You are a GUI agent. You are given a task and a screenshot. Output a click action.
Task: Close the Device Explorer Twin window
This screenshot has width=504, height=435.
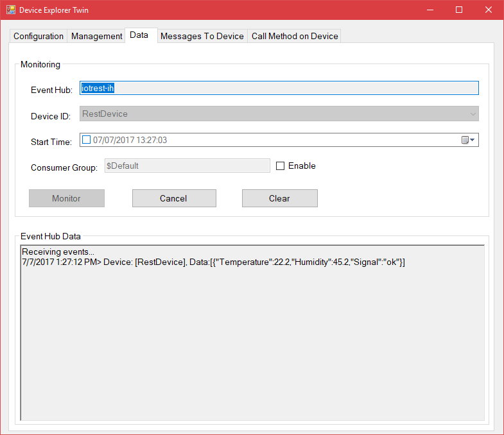[488, 10]
